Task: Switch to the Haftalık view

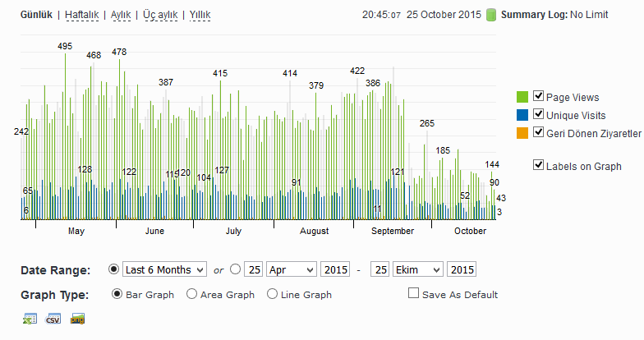Action: [82, 15]
